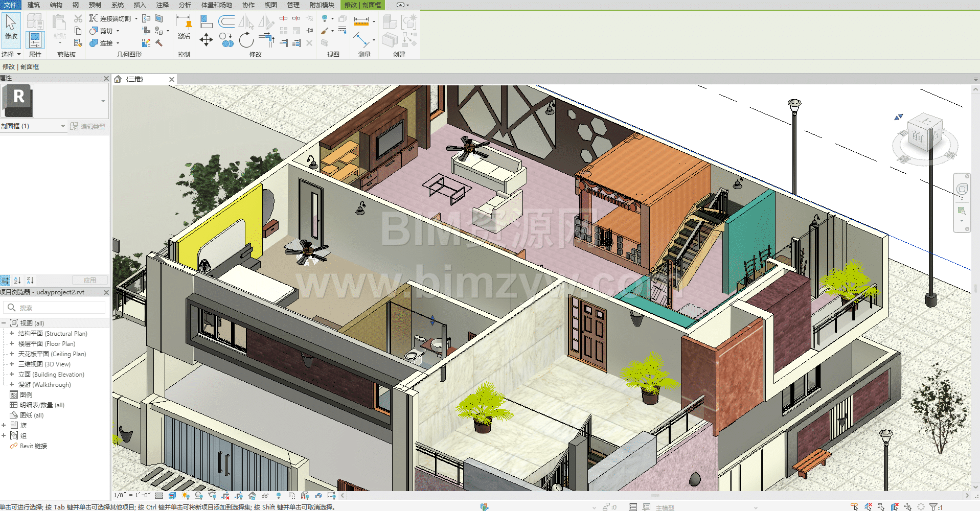Switch to the 注释 (Annotate) ribbon tab

tap(162, 5)
